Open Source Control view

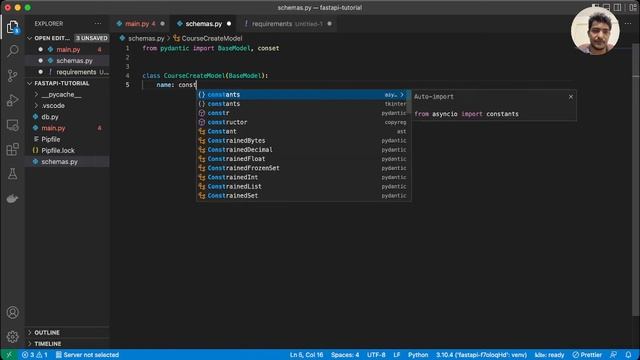tap(12, 76)
